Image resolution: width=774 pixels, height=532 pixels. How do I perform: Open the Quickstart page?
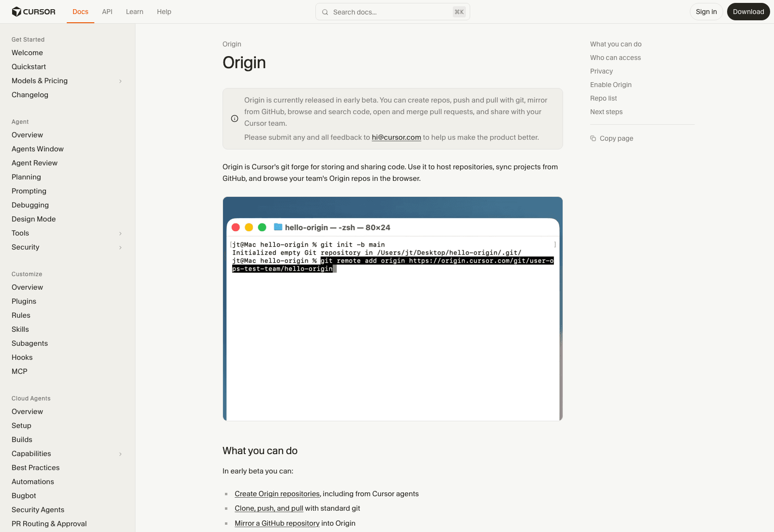point(29,67)
